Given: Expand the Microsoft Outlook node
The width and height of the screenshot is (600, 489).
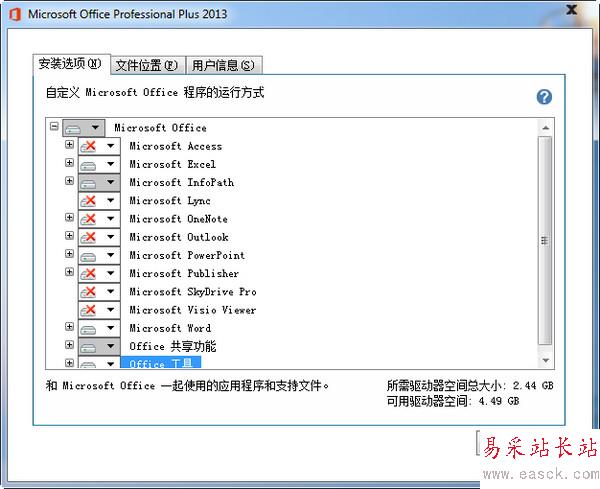Looking at the screenshot, I should click(69, 235).
